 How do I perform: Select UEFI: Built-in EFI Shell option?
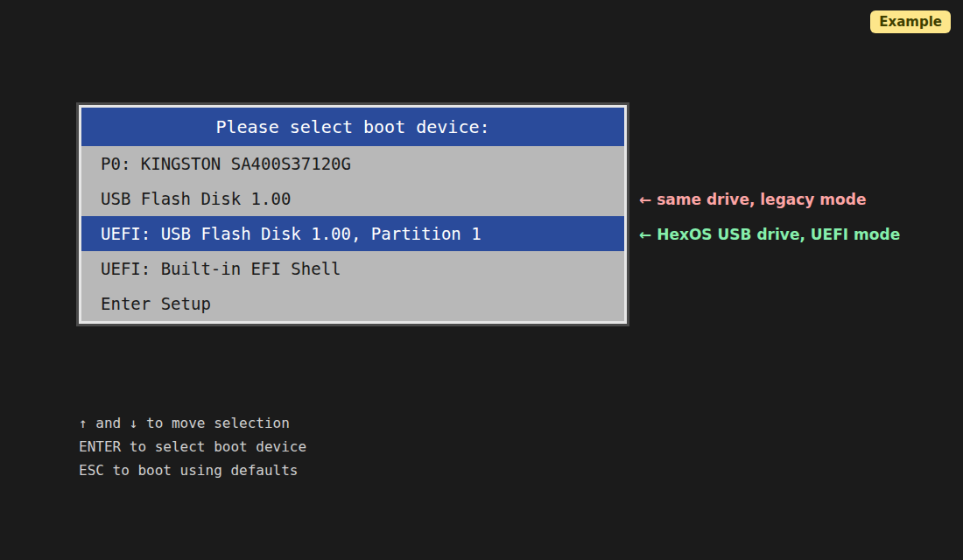pyautogui.click(x=353, y=269)
